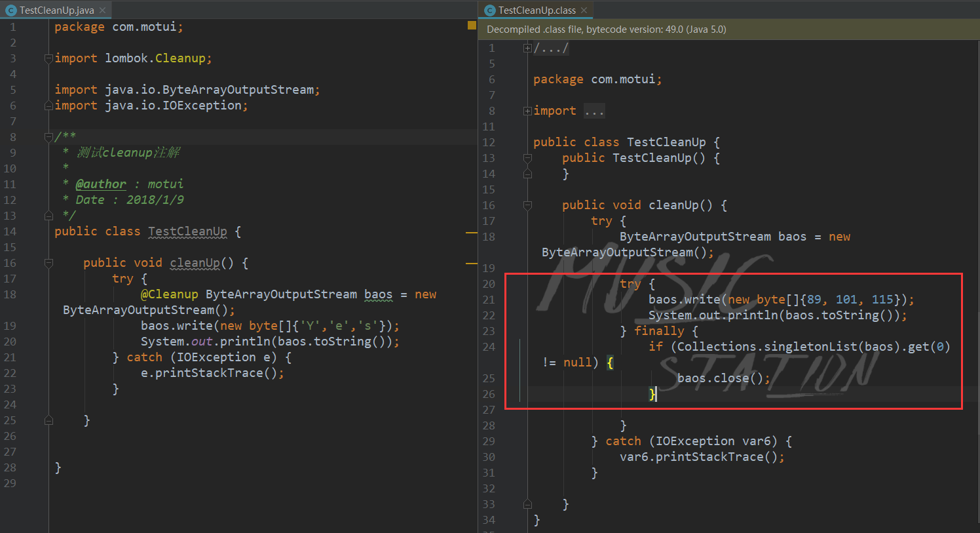Click 'java.io.ByteArrayOutputStream' in the import line
Screen dimensions: 980x533
click(210, 90)
